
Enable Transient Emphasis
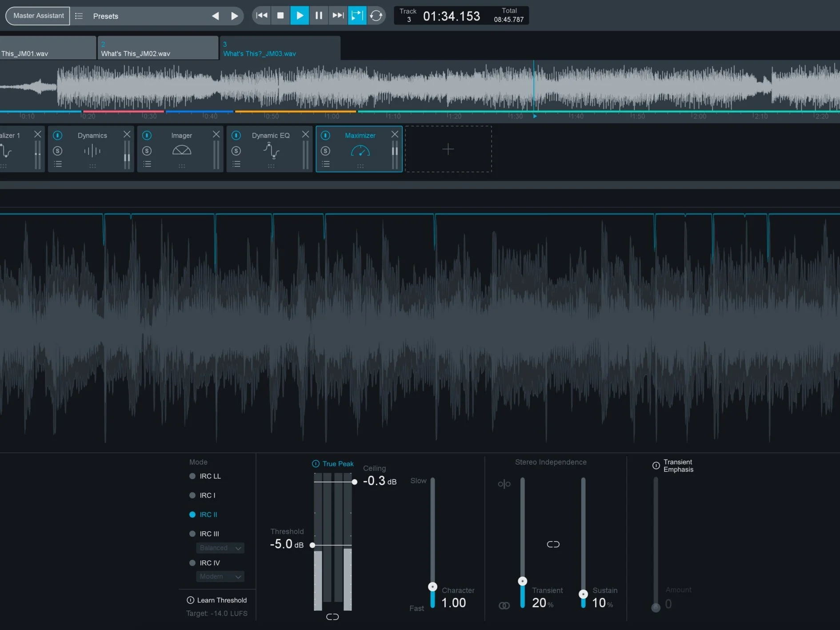coord(656,466)
